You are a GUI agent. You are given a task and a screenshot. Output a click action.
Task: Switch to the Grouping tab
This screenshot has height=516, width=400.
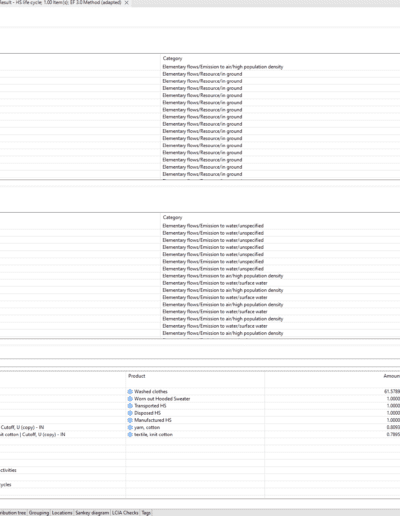[39, 513]
